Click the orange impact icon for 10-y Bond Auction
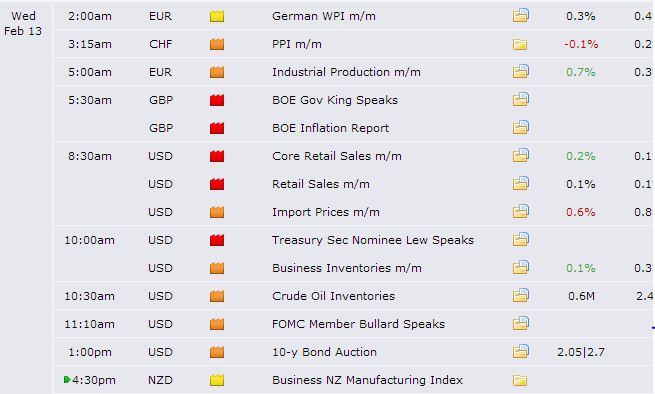Screen dimensions: 655x394 (217, 352)
